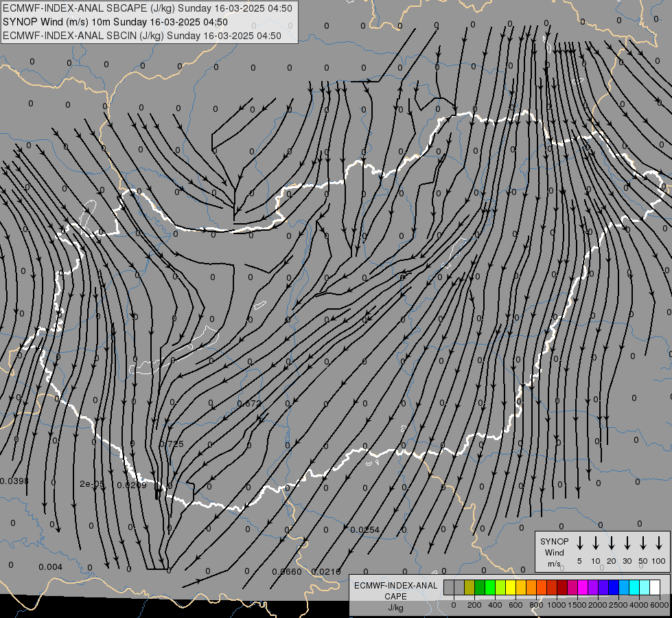Click the 2e-05 value on the map
Image resolution: width=672 pixels, height=618 pixels.
92,484
